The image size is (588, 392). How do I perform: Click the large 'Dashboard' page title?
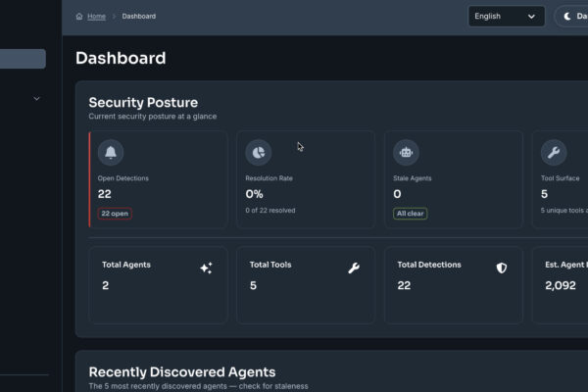point(121,58)
